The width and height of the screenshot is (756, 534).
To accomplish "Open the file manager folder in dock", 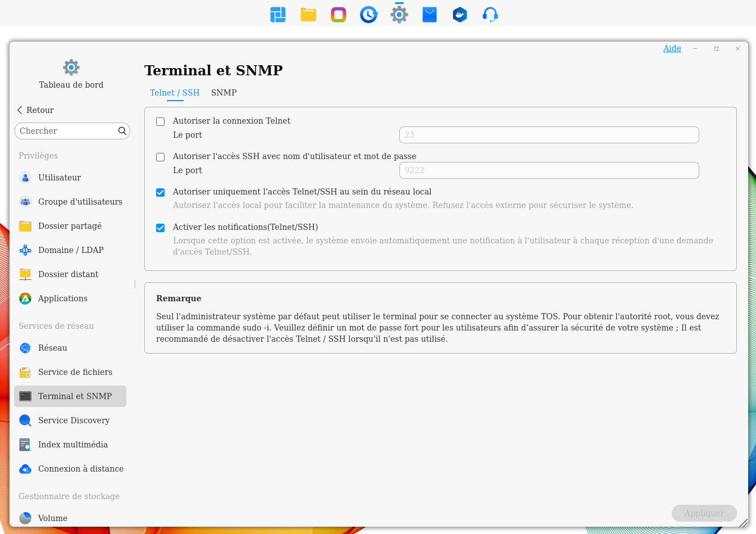I will (x=308, y=15).
